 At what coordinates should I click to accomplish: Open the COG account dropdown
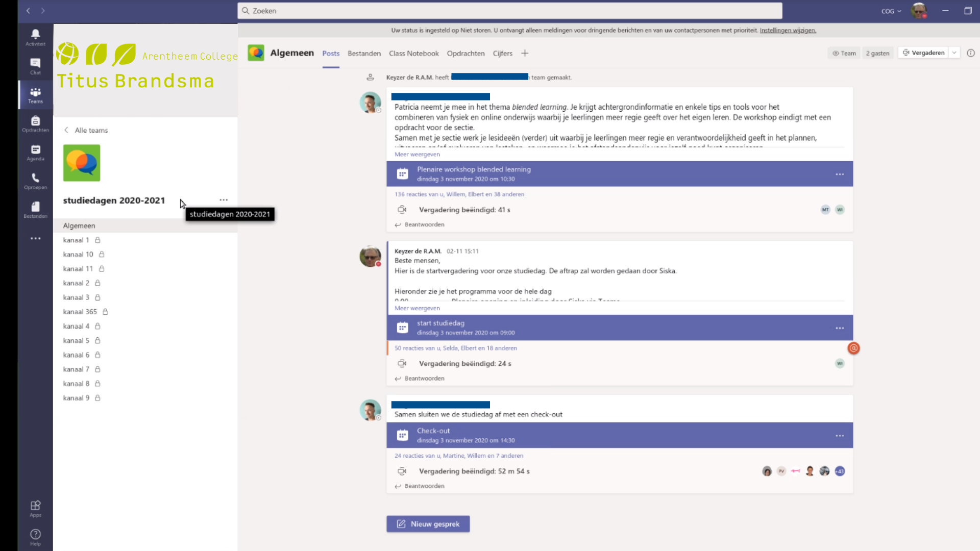891,11
